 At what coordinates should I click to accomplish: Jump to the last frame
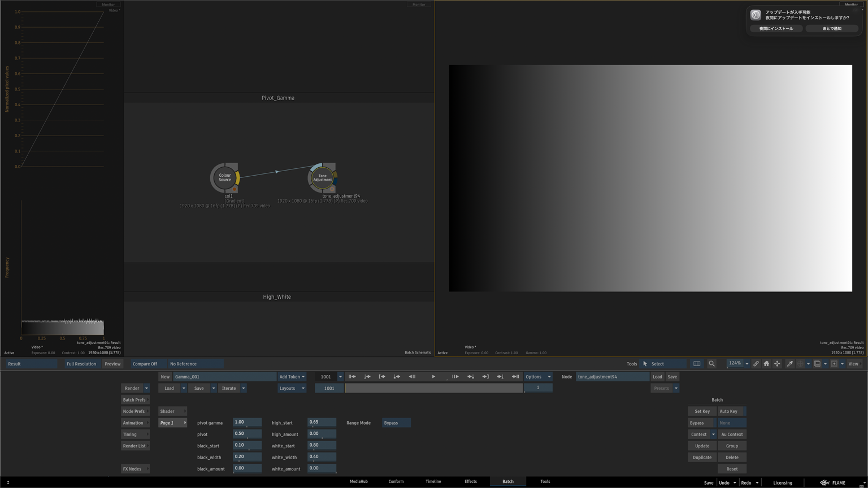pyautogui.click(x=515, y=377)
